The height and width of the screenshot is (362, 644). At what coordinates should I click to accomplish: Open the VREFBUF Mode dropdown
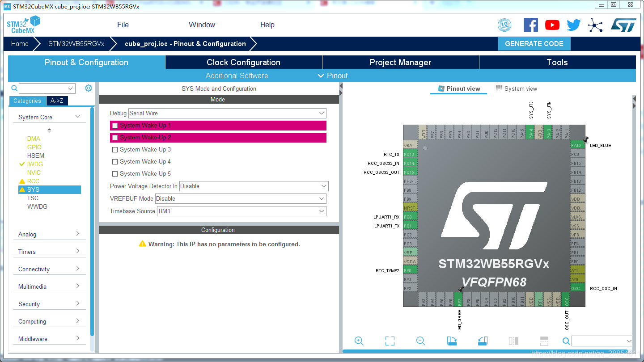[241, 199]
